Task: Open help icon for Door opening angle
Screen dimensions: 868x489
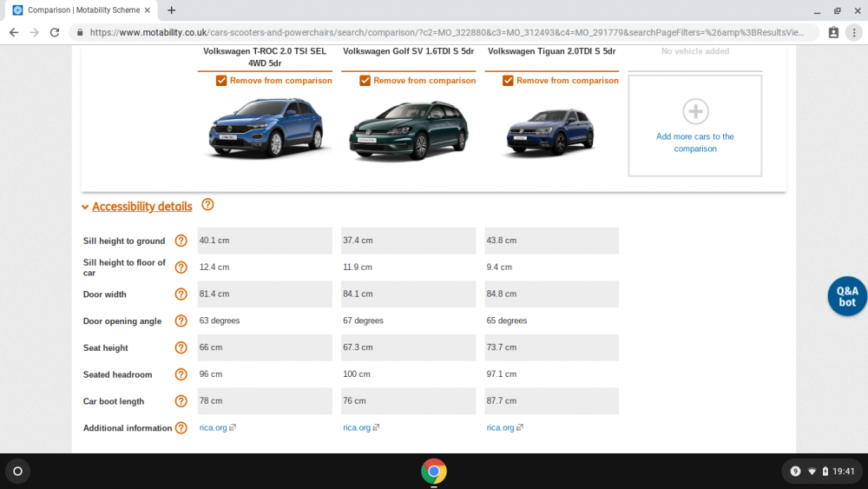Action: pyautogui.click(x=181, y=321)
